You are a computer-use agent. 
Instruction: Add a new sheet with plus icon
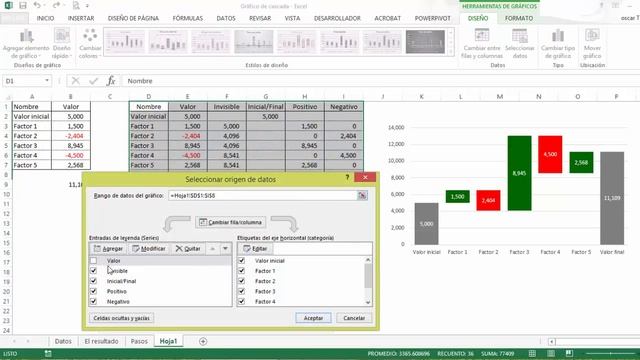pos(203,341)
